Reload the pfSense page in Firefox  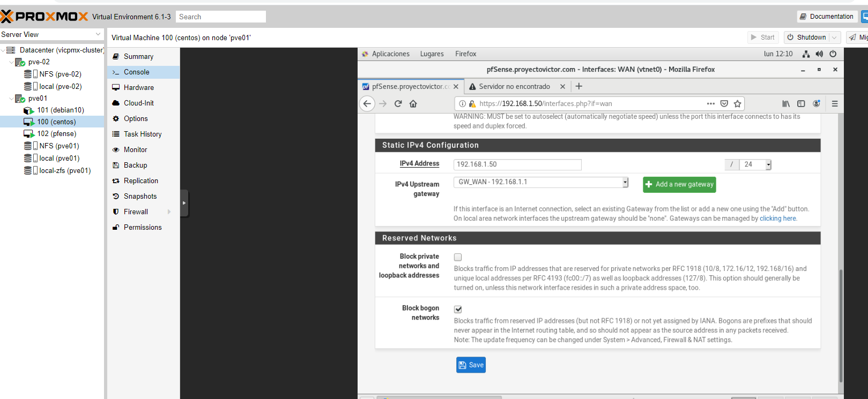(398, 104)
